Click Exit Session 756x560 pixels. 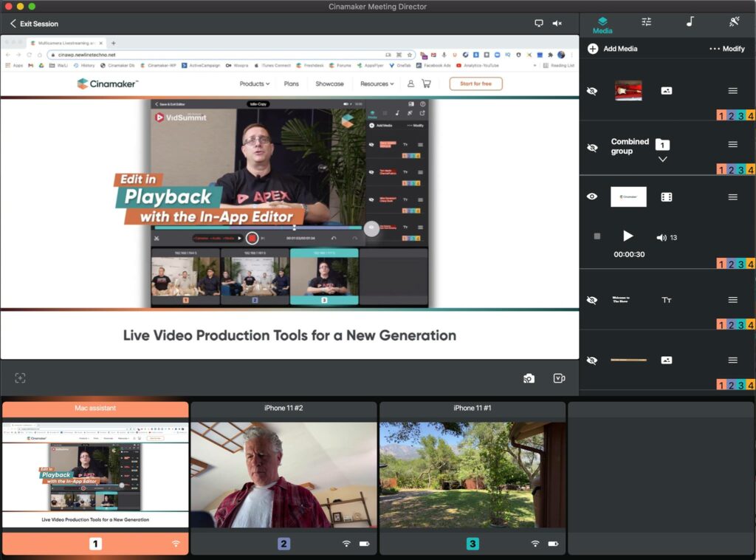click(x=34, y=24)
